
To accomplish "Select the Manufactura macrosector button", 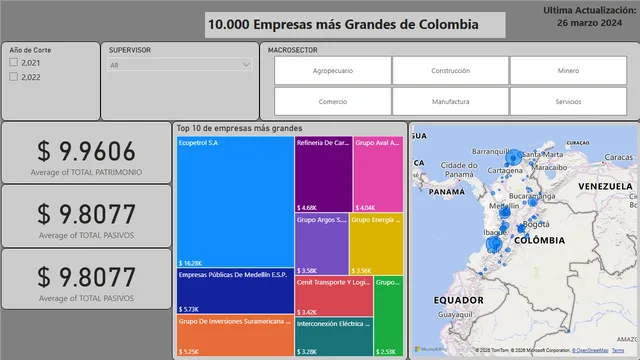I will 450,102.
